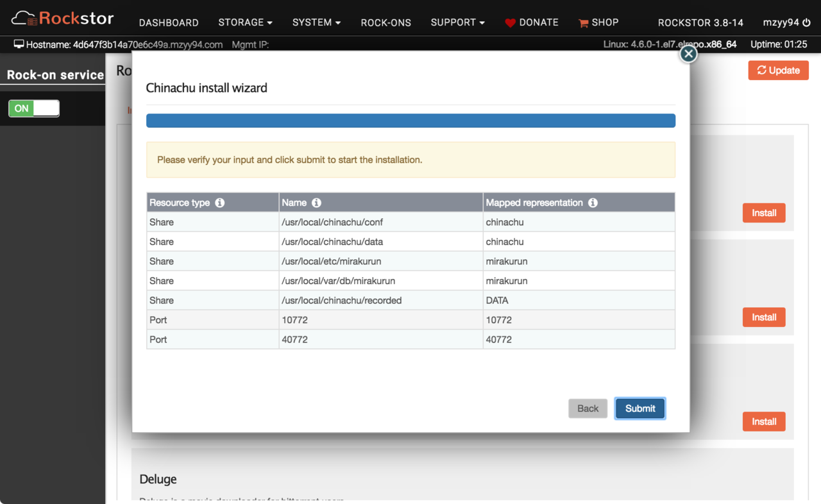Image resolution: width=821 pixels, height=504 pixels.
Task: Toggle the Rock-on service ON switch
Action: click(34, 108)
